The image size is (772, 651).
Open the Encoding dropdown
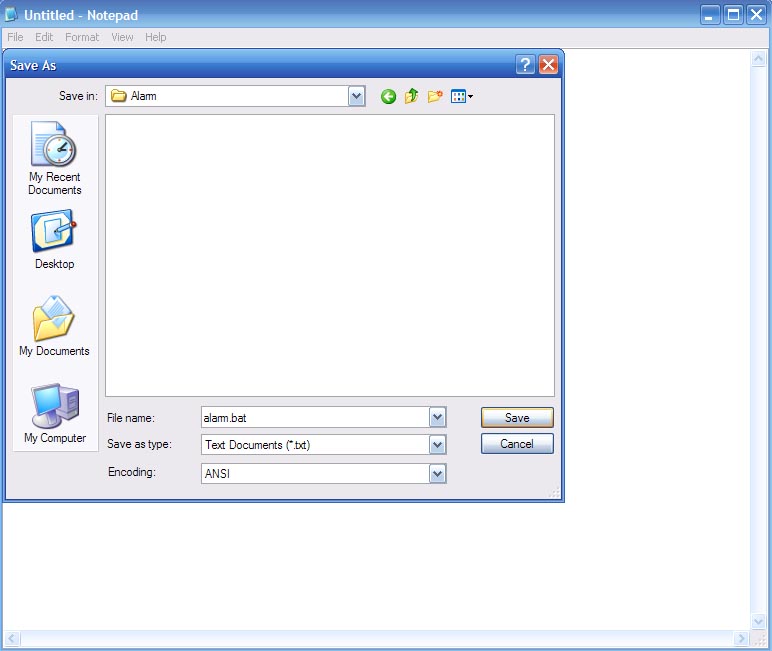[x=437, y=474]
